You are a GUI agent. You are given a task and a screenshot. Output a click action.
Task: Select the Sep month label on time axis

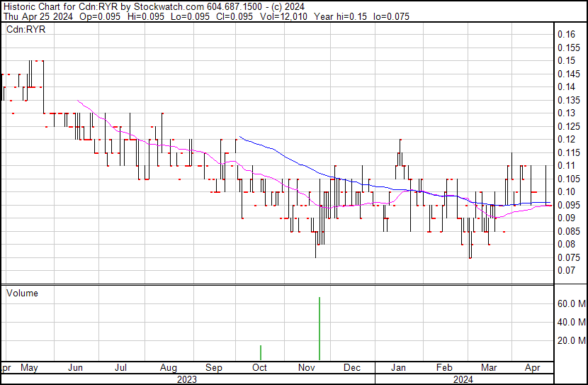[214, 368]
